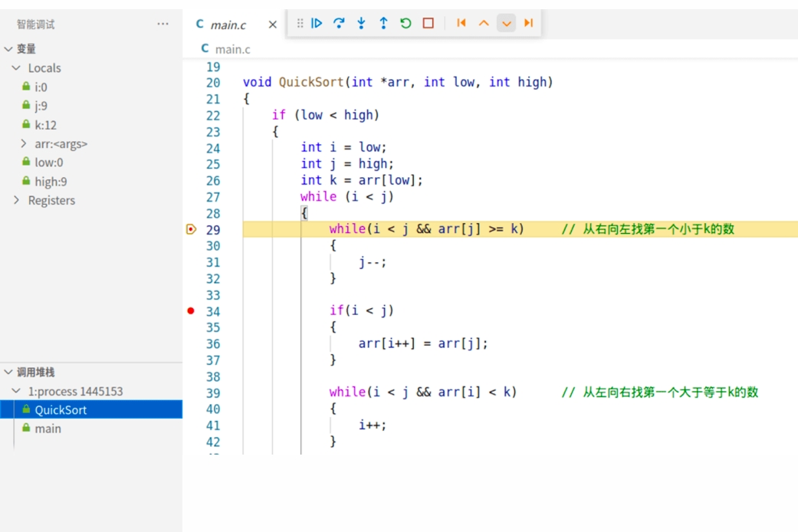Screen dimensions: 798x532
Task: Stop debugging with the square icon
Action: 428,23
